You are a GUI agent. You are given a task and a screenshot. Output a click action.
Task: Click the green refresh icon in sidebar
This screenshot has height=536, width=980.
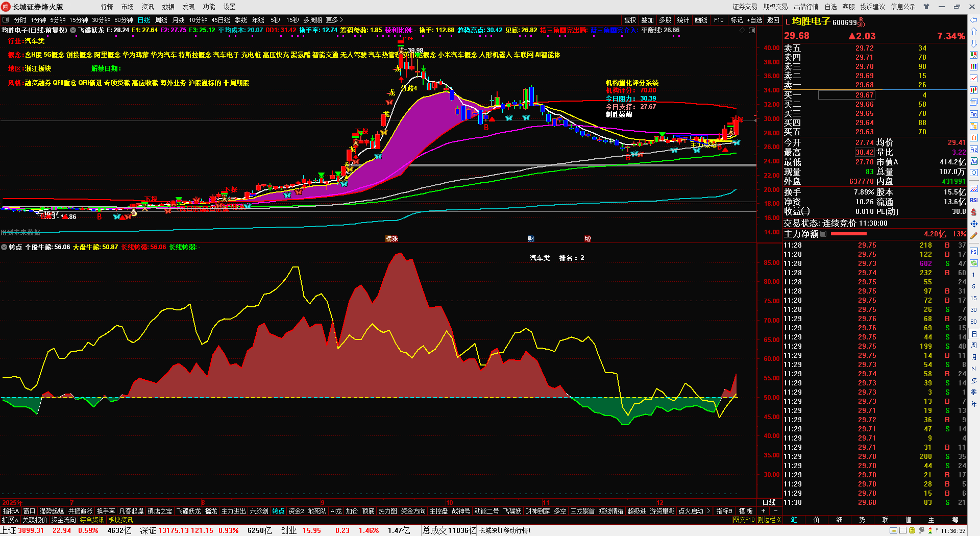coord(974,263)
